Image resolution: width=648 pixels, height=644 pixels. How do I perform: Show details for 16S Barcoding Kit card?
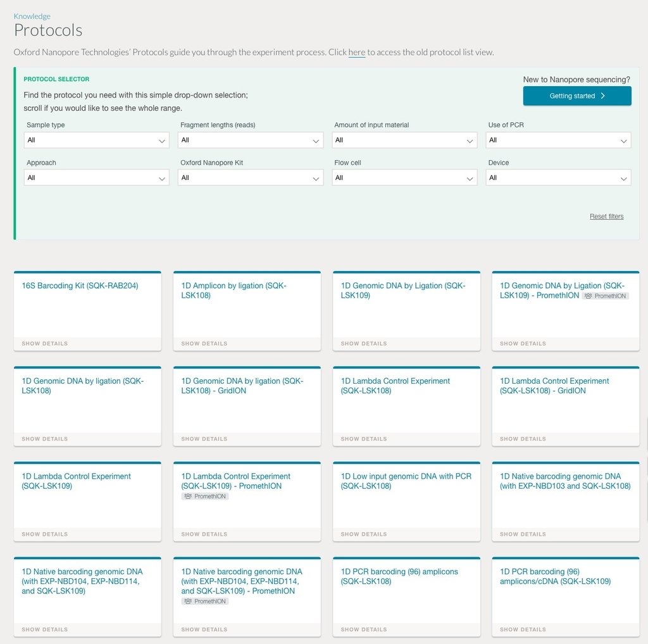click(45, 344)
